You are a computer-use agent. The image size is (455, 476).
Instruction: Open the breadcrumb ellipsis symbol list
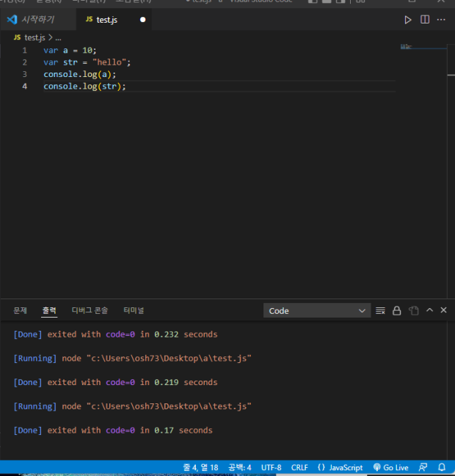tap(58, 38)
